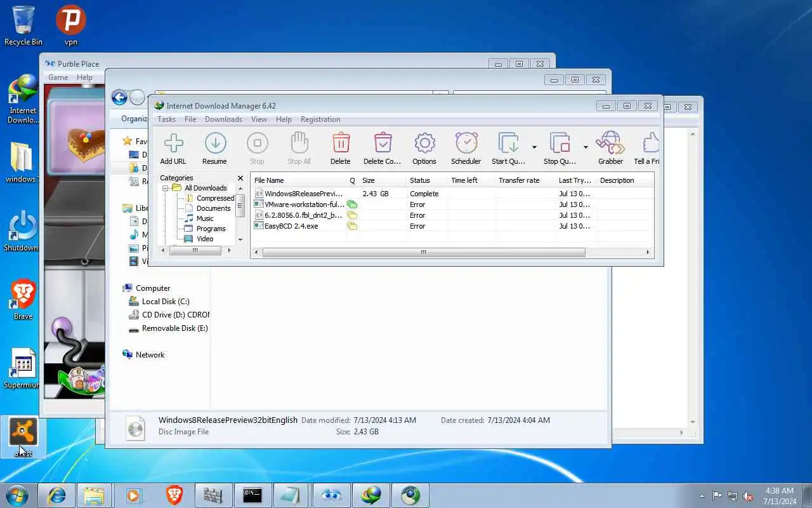
Task: Select Removable Disk (E:) in Explorer
Action: click(169, 328)
